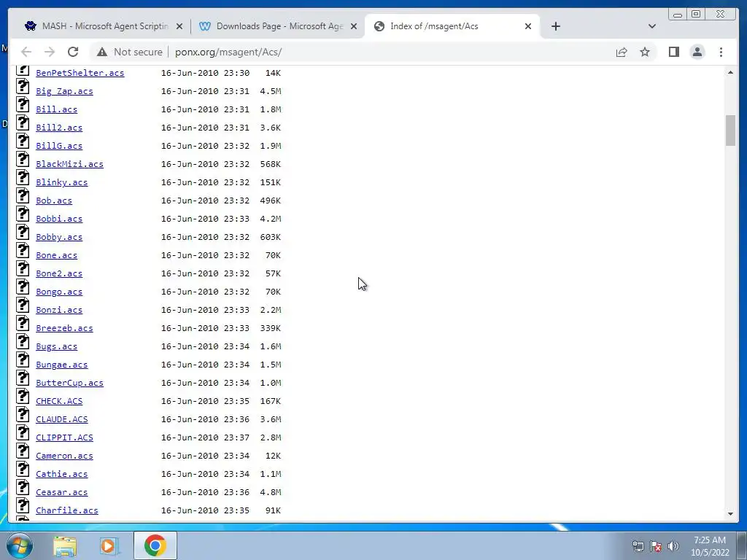Open the Breezeb.acs link
747x560 pixels.
point(64,328)
